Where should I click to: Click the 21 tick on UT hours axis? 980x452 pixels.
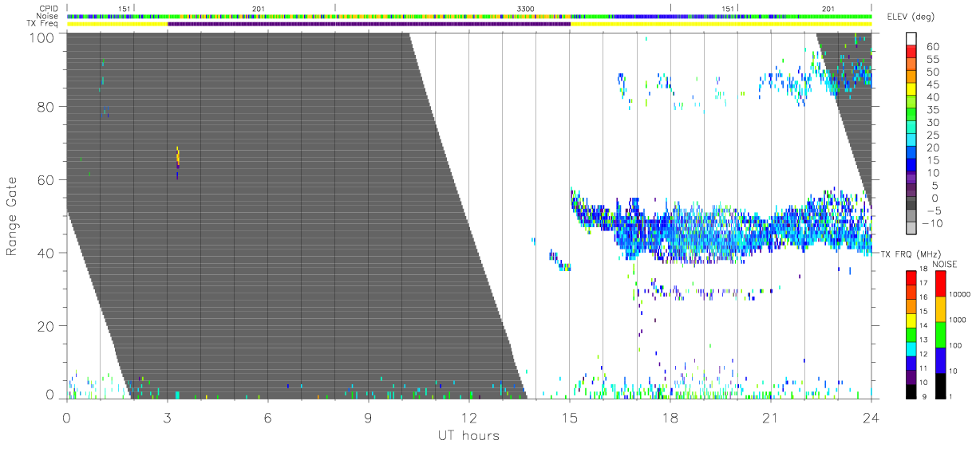click(x=771, y=417)
